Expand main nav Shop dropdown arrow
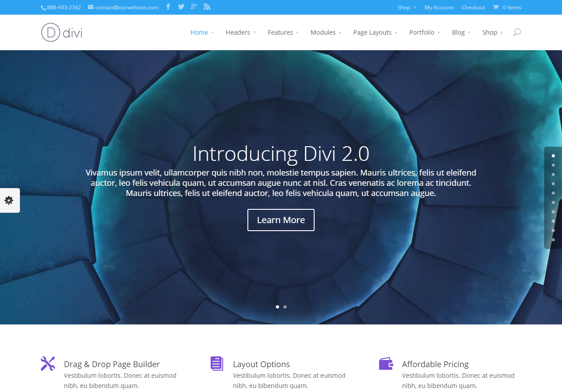This screenshot has height=392, width=562. pyautogui.click(x=501, y=32)
